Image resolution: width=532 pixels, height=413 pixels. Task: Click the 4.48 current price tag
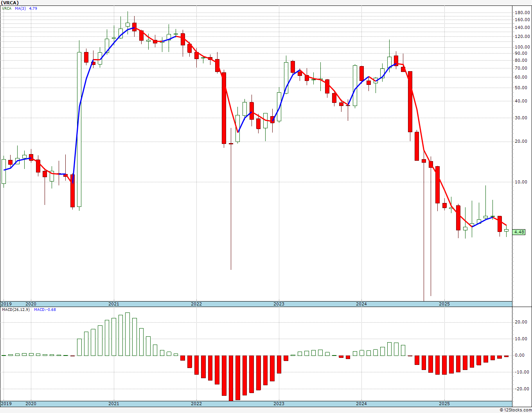[519, 232]
